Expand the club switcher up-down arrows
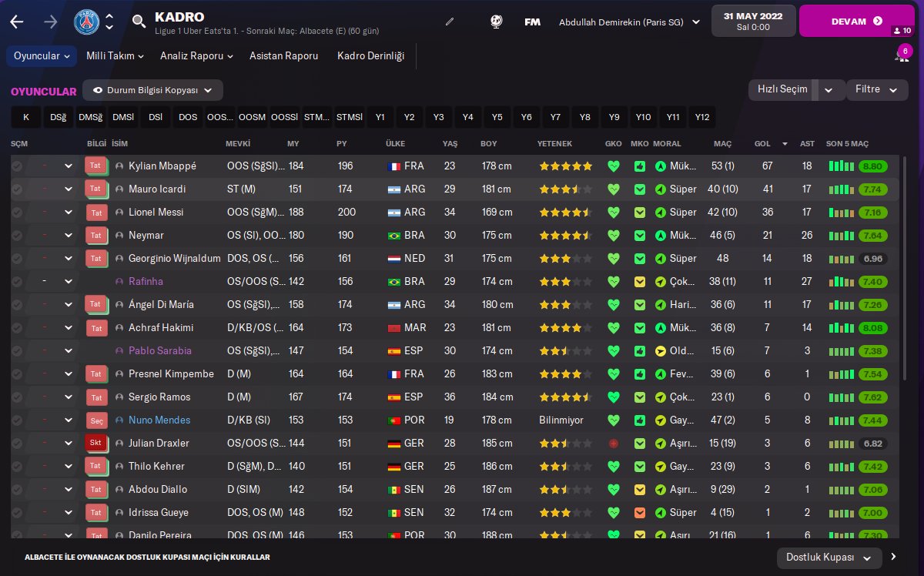 click(x=109, y=22)
